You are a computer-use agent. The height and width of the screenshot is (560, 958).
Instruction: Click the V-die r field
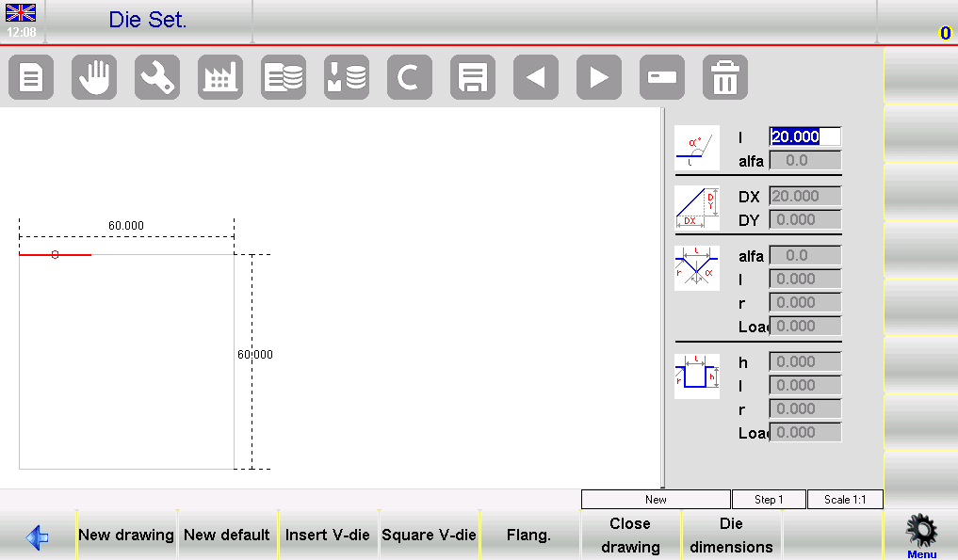click(x=805, y=302)
